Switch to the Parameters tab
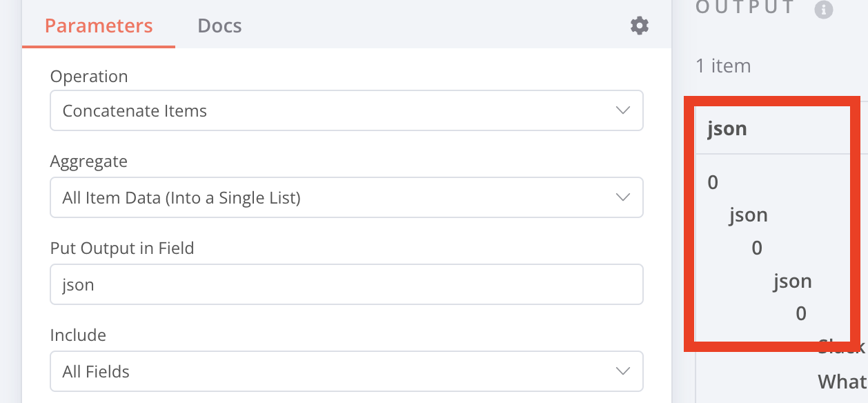 99,26
